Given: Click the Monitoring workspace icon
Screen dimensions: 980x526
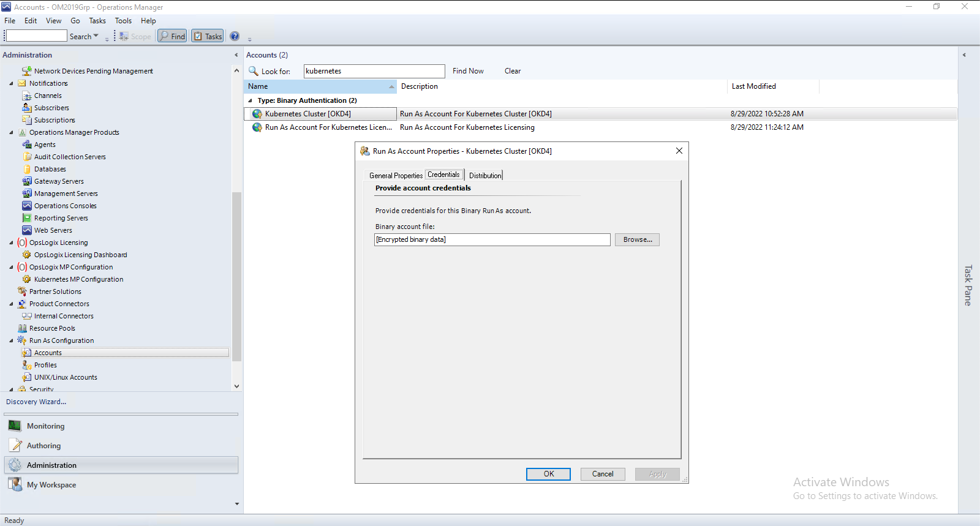Looking at the screenshot, I should pyautogui.click(x=15, y=426).
